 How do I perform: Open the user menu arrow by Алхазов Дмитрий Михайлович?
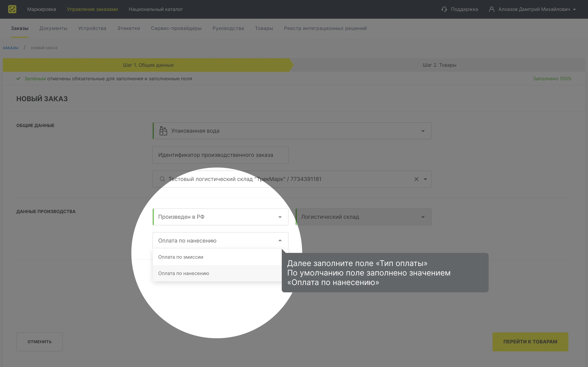[574, 10]
